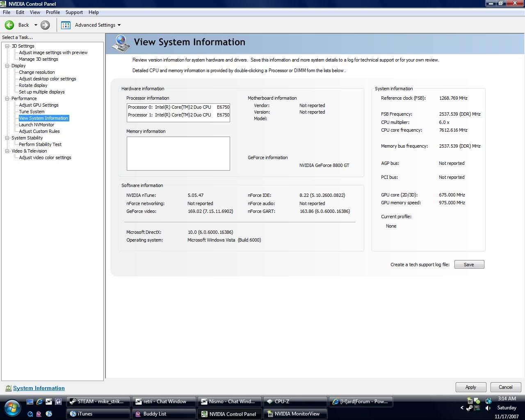Switch to [H]ard|Forum browser window
Image resolution: width=525 pixels, height=420 pixels.
point(361,402)
